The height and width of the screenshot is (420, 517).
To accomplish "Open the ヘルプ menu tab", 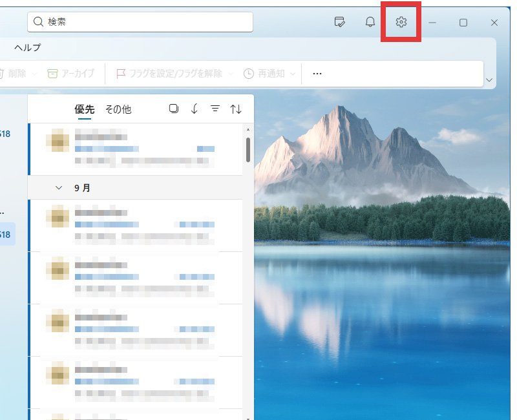I will point(28,47).
